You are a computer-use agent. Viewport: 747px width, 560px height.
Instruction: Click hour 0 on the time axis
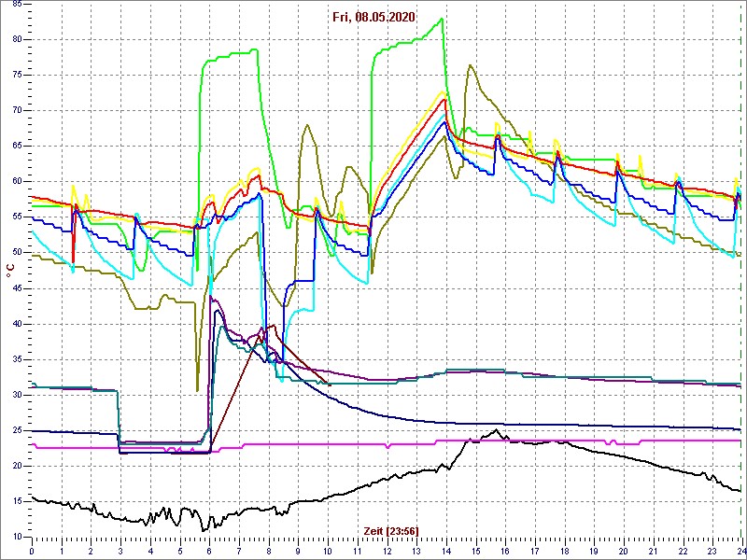pyautogui.click(x=32, y=551)
